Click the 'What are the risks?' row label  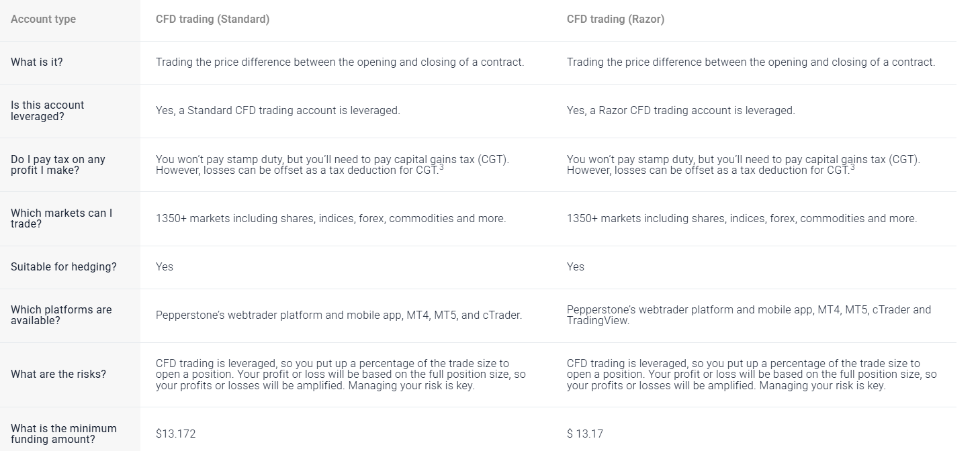(58, 374)
